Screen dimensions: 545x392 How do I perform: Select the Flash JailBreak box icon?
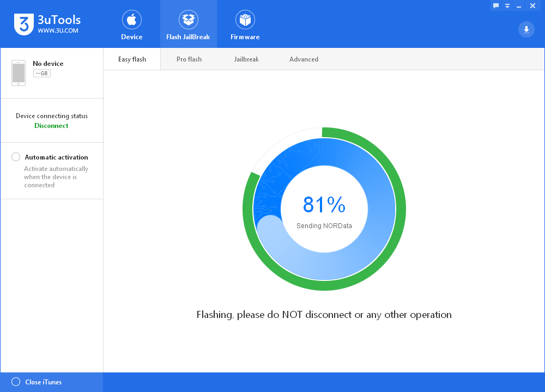click(189, 20)
